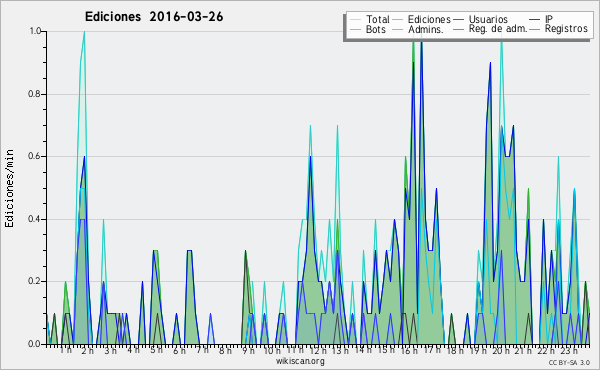Click the '19 h' x-axis label
This screenshot has width=600, height=370.
click(478, 350)
